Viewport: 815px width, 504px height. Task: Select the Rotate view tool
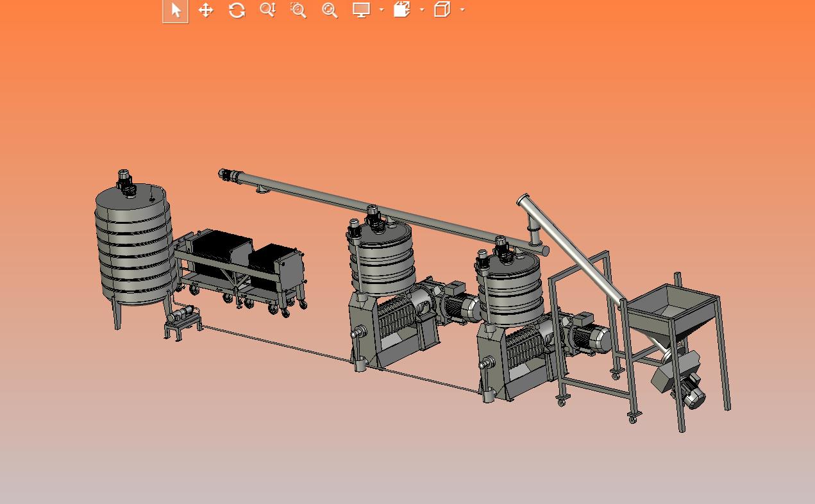(x=237, y=10)
